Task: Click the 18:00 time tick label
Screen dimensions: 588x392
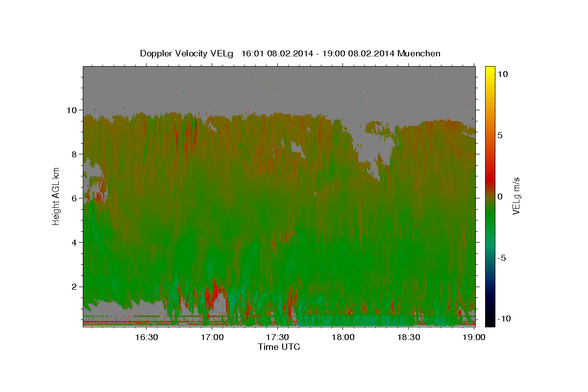Action: 343,337
